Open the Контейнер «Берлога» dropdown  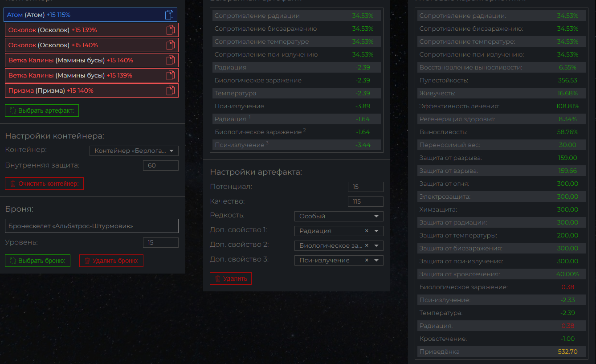134,151
